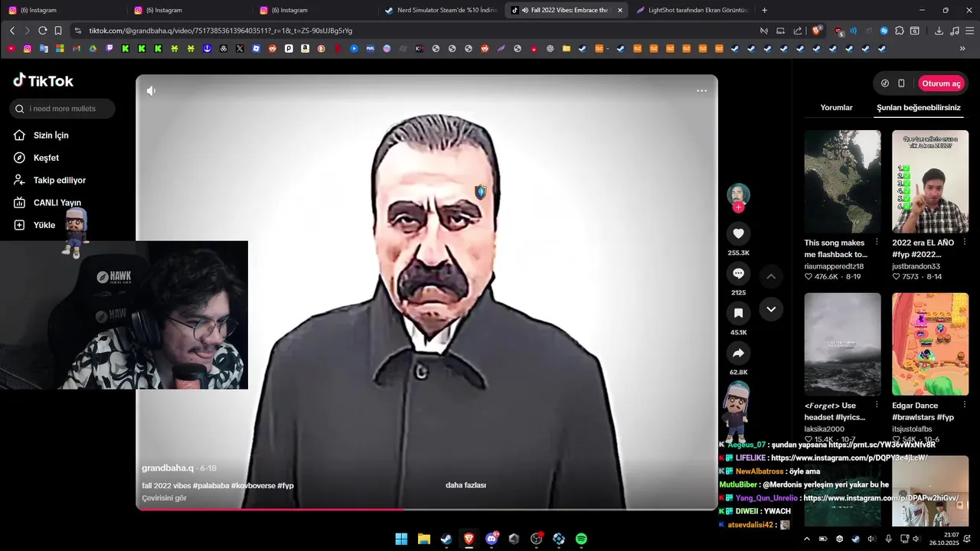
Task: Open the riaumapperedtz18 username
Action: point(834,266)
